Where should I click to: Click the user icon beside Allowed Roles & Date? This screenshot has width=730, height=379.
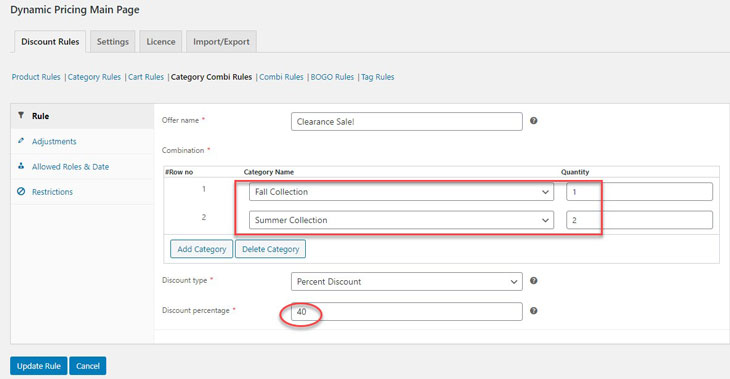point(21,166)
